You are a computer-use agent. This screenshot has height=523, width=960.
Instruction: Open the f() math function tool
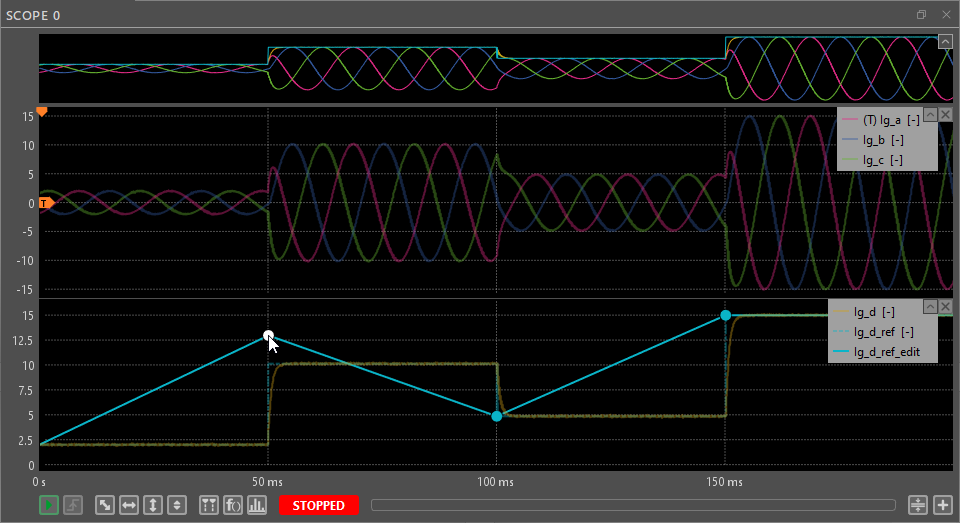[233, 505]
